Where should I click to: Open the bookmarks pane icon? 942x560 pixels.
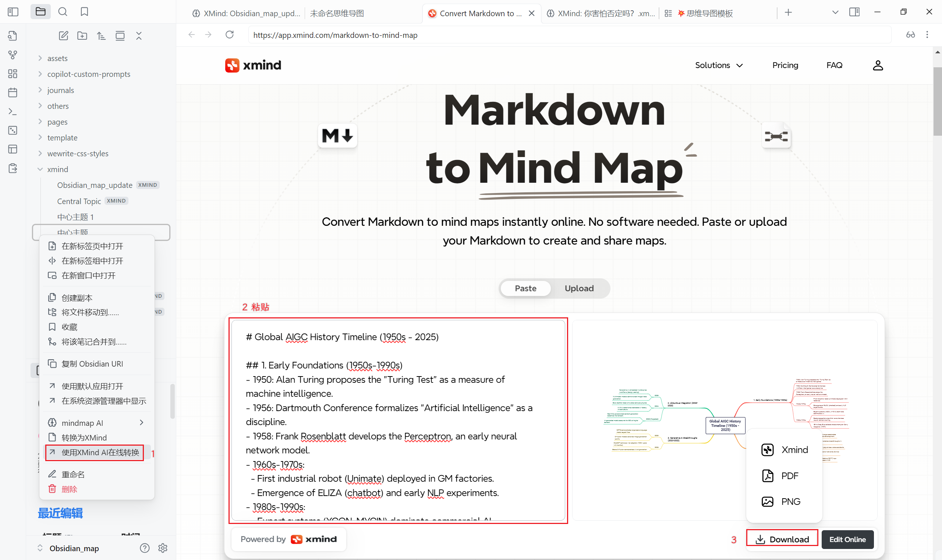click(x=84, y=12)
